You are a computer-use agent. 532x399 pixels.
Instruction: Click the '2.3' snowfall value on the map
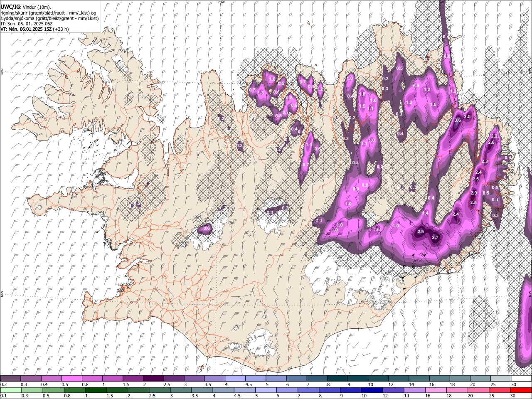tap(485, 162)
